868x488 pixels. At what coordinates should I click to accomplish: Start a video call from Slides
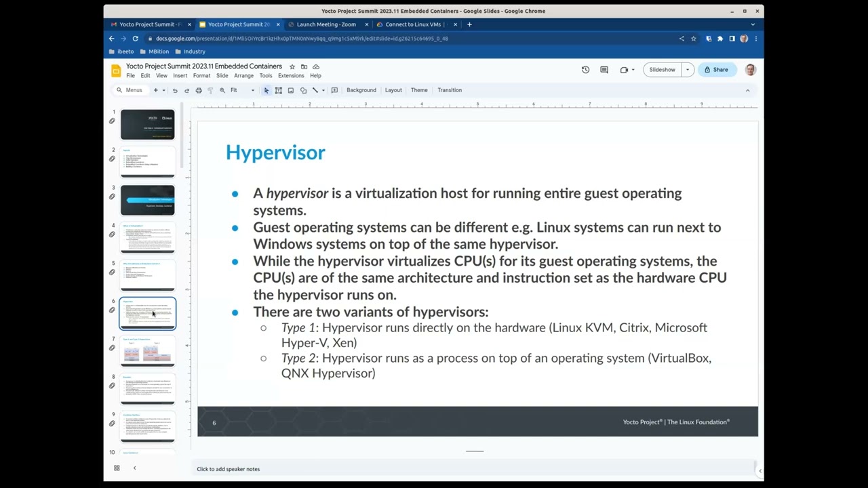[624, 70]
